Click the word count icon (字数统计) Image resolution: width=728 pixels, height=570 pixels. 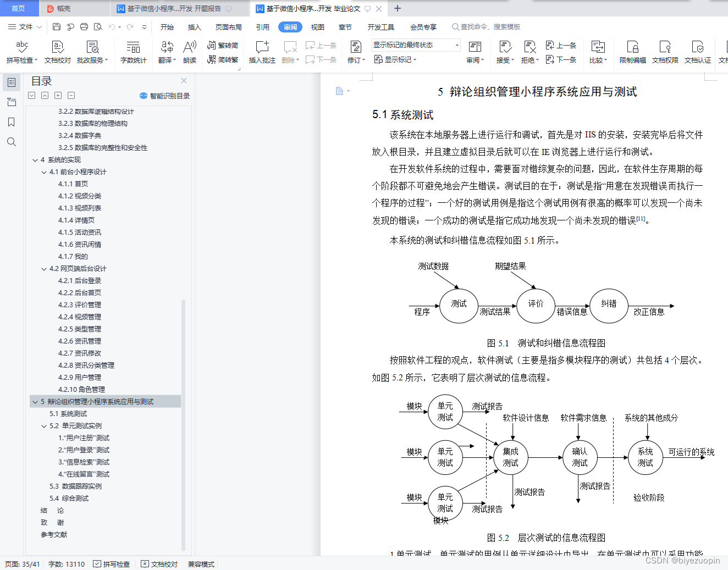pyautogui.click(x=133, y=52)
